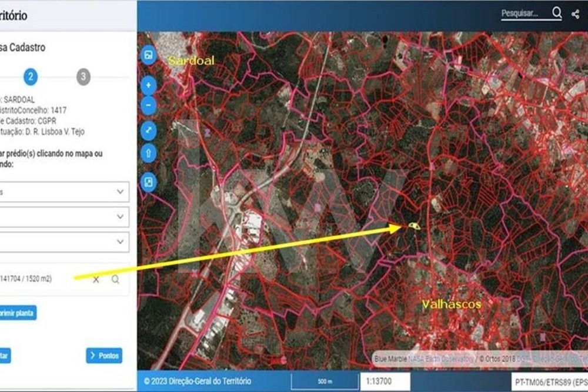Open the basemap layers tool on the map

pos(149,55)
